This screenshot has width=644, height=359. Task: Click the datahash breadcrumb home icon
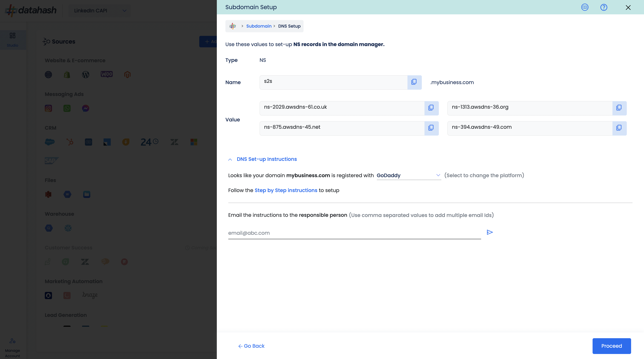coord(233,26)
